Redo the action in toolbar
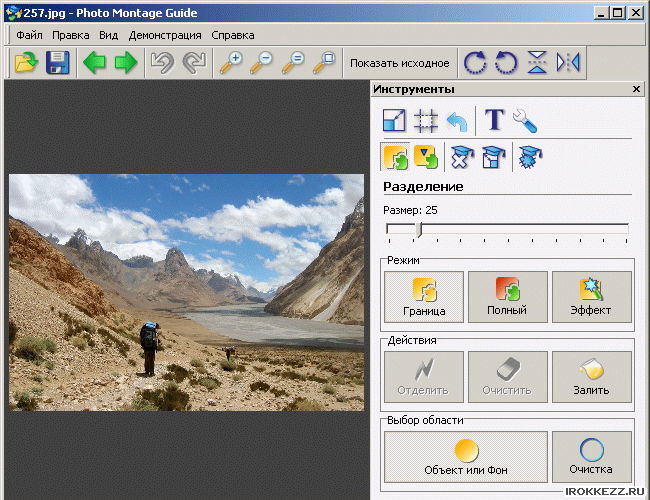The width and height of the screenshot is (650, 500). (x=194, y=63)
